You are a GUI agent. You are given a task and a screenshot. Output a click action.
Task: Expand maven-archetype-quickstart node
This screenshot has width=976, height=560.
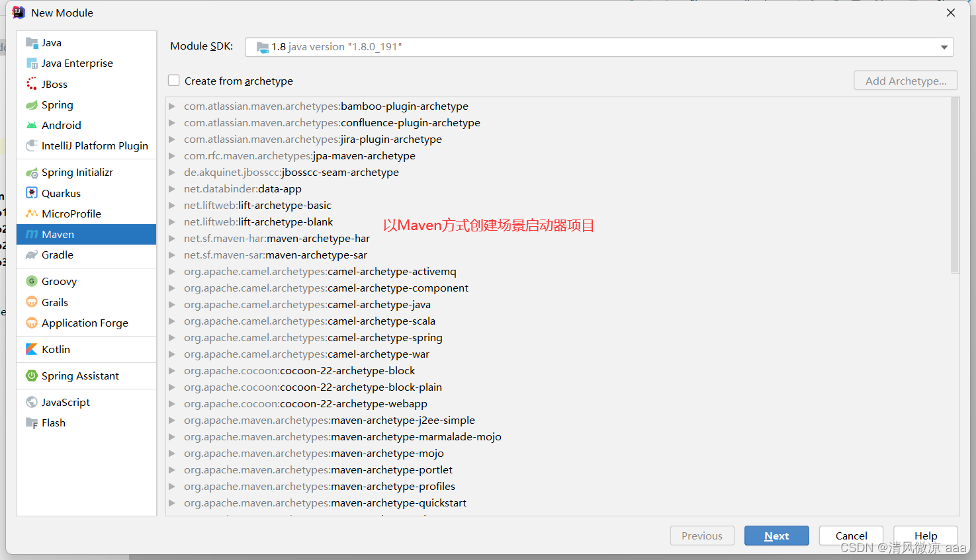[x=172, y=502]
